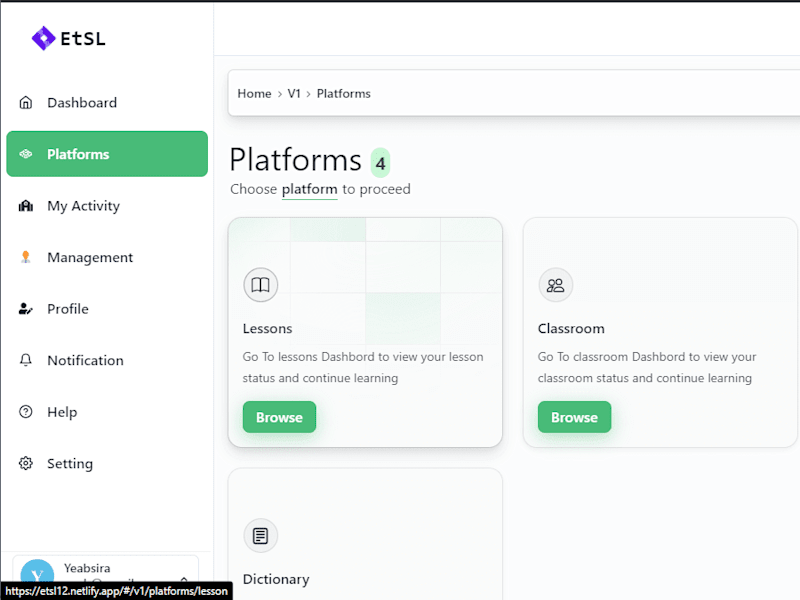Click the Management person icon
The width and height of the screenshot is (800, 600).
pos(26,257)
